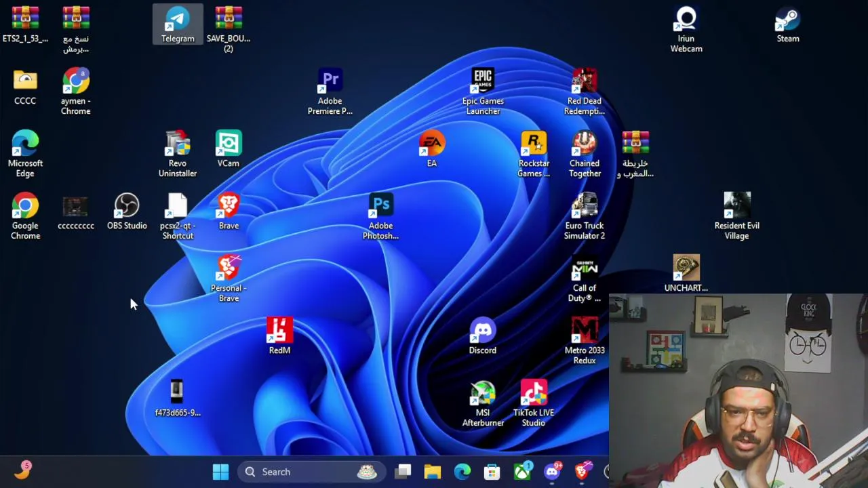Open Microsoft Edge from the taskbar
Image resolution: width=868 pixels, height=488 pixels.
[462, 472]
